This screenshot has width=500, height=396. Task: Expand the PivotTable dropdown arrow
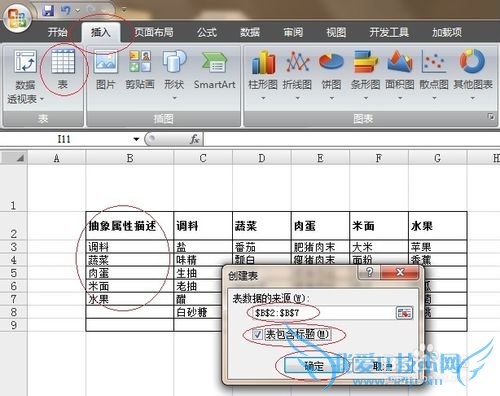(42, 99)
